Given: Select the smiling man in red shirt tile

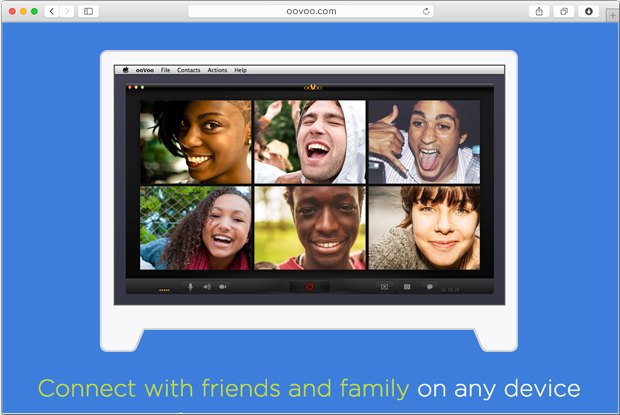Looking at the screenshot, I should (x=310, y=228).
